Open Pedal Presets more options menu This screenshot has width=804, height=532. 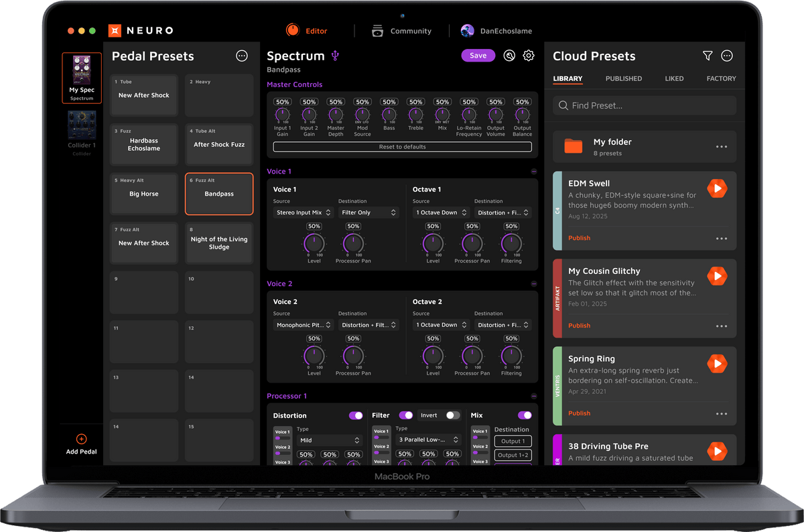[x=242, y=56]
